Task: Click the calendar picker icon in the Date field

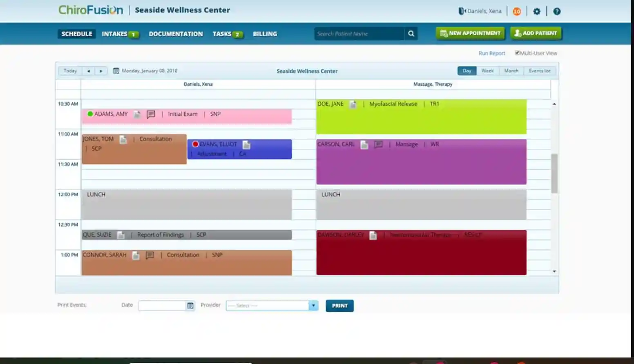Action: point(190,305)
